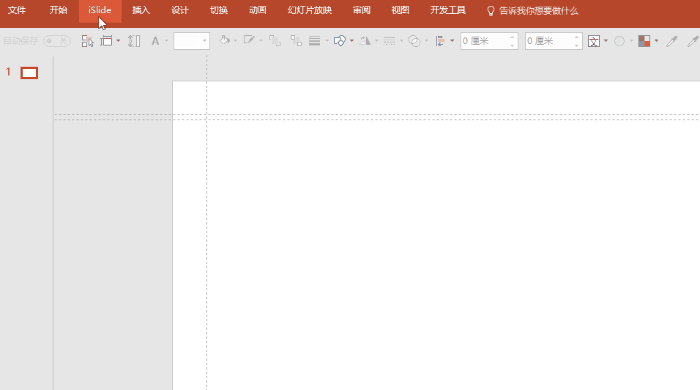Screen dimensions: 700x390
Task: Expand the align objects dropdown arrow
Action: pyautogui.click(x=452, y=41)
